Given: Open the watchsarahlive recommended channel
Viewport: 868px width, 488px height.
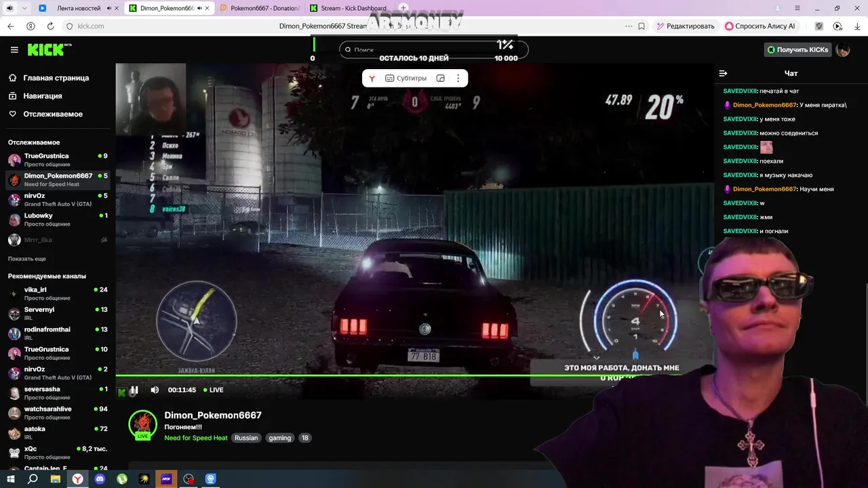Looking at the screenshot, I should pyautogui.click(x=58, y=413).
